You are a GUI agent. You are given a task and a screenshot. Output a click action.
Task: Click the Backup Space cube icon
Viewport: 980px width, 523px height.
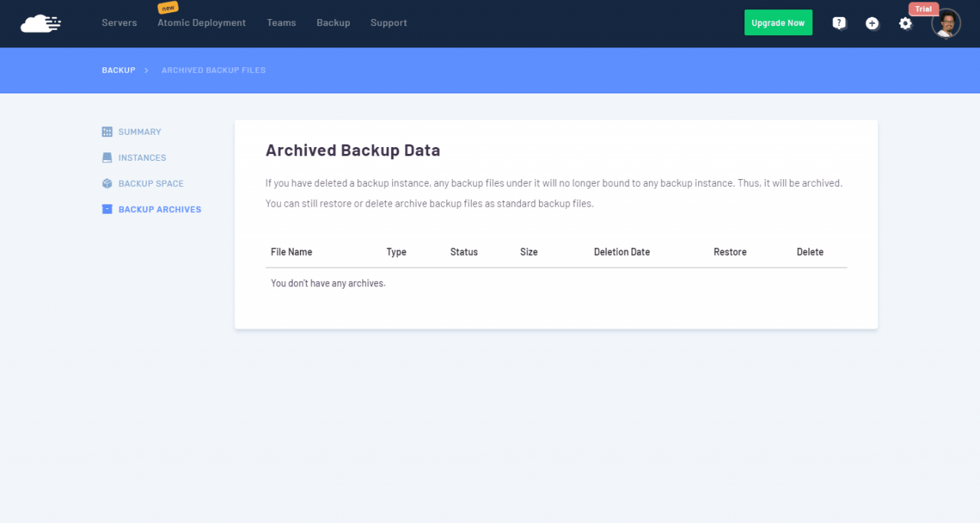107,184
